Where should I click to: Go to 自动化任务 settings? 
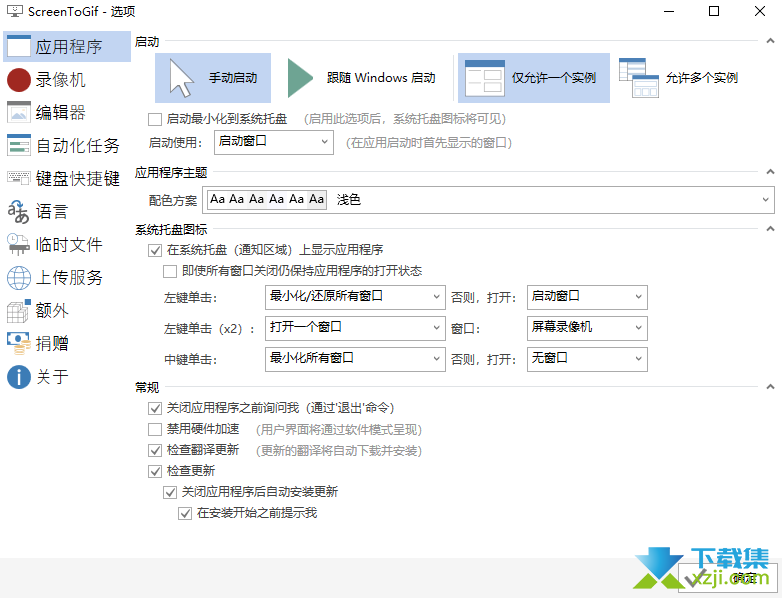67,146
